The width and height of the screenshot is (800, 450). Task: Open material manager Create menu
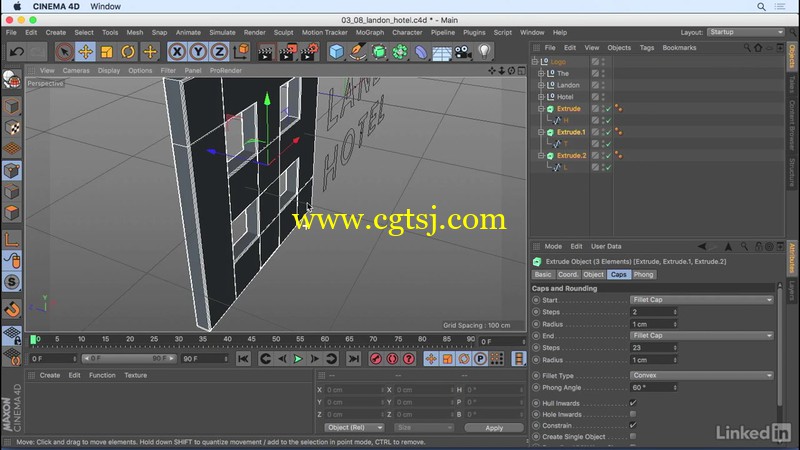click(x=50, y=375)
